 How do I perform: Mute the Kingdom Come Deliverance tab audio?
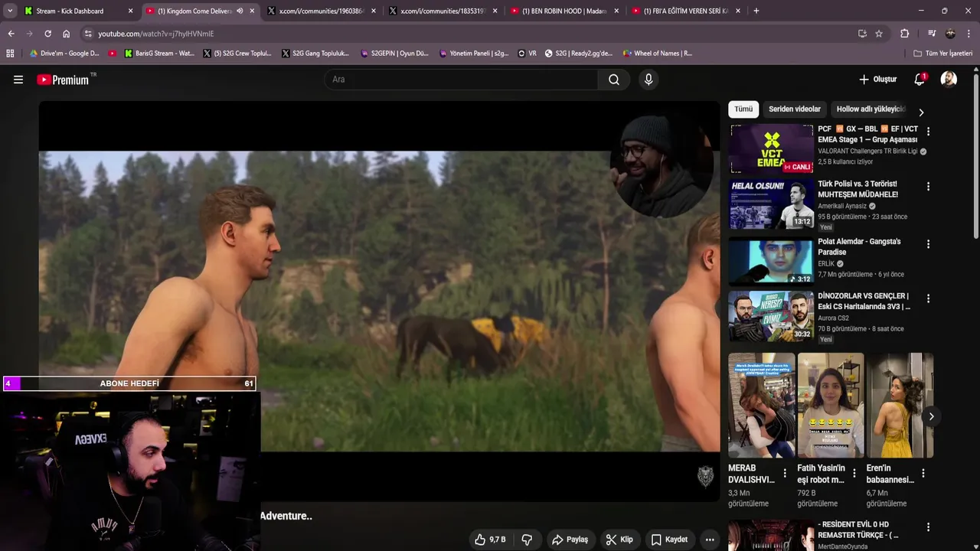point(240,11)
